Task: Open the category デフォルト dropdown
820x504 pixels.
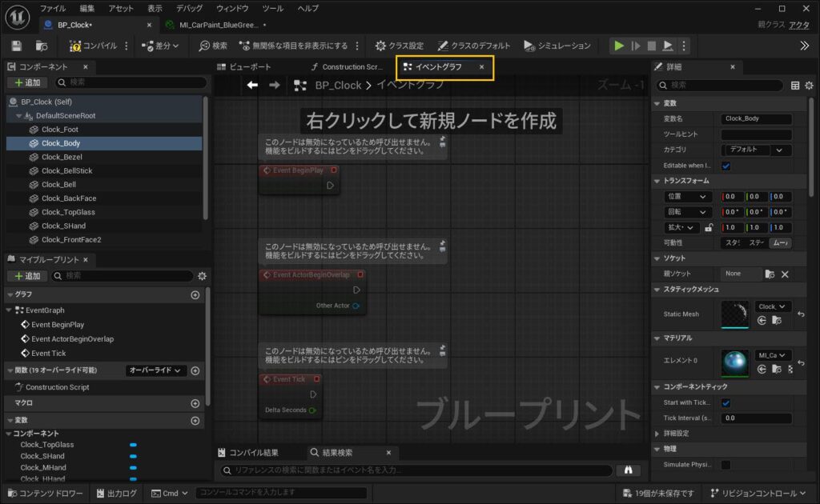Action: tap(757, 150)
